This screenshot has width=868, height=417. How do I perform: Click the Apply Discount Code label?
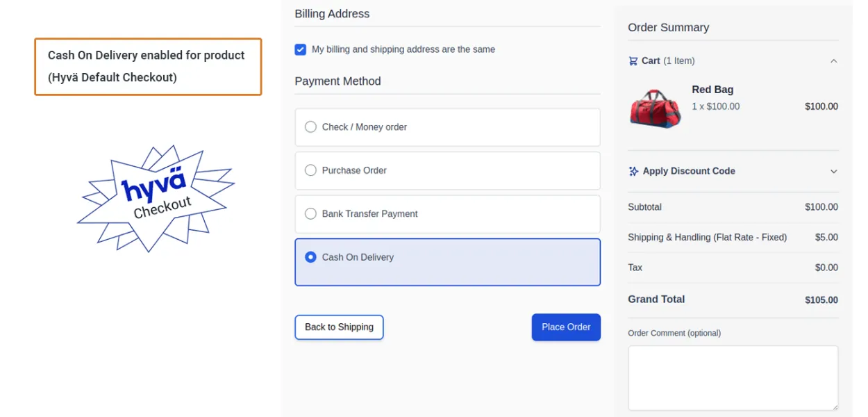(x=689, y=171)
